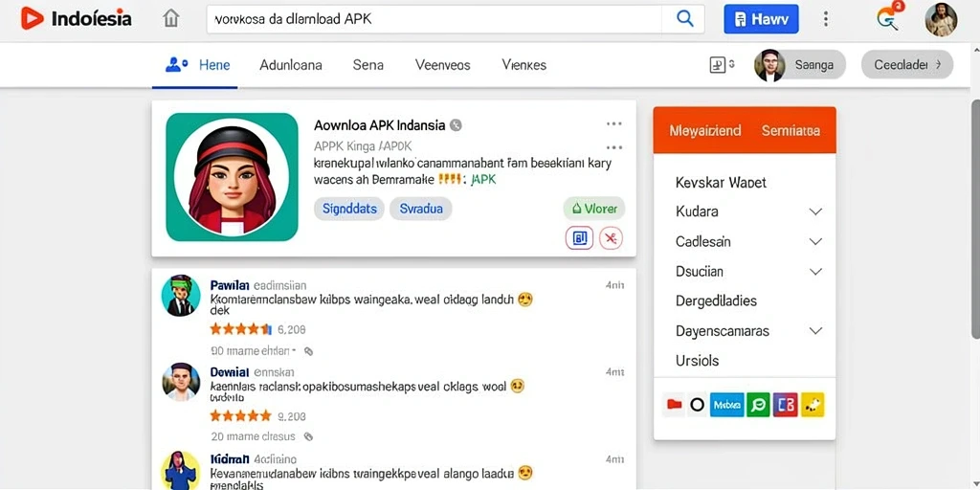The image size is (980, 490).
Task: Select the Meyaiziend orange sidebar tab
Action: pos(705,130)
